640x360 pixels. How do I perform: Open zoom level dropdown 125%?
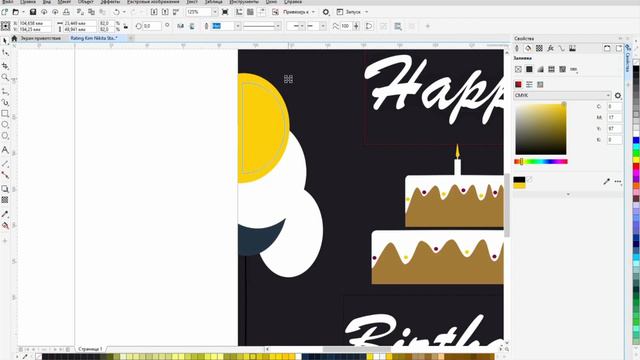(215, 12)
